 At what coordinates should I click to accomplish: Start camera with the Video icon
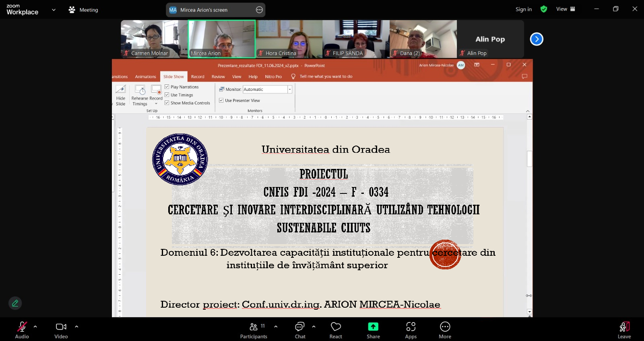(61, 327)
